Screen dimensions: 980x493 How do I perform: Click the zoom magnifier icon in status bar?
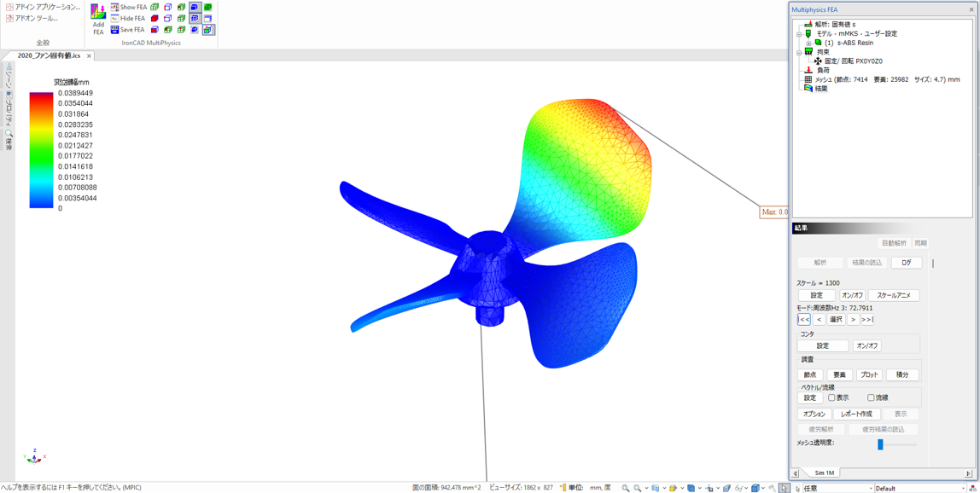pyautogui.click(x=626, y=488)
